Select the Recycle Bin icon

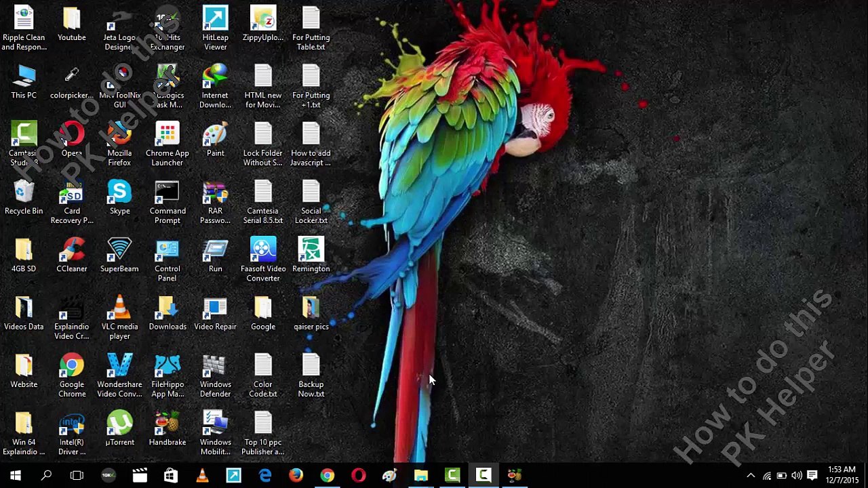point(24,197)
